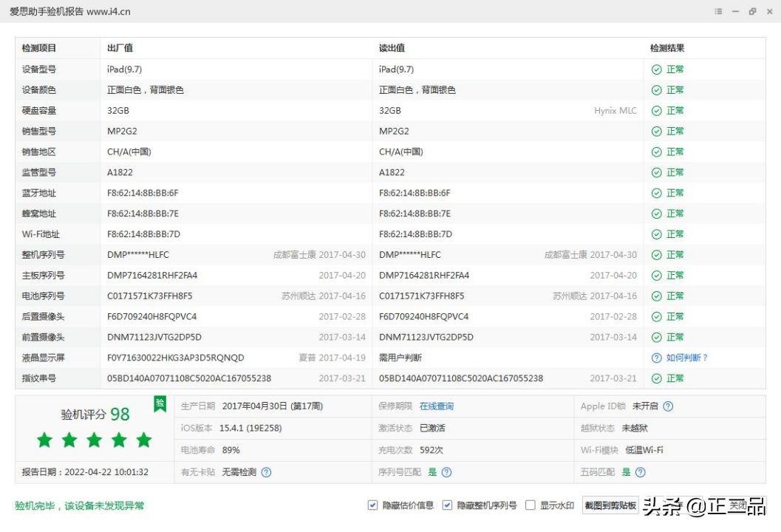Open the list menu icon in title bar
Viewport: 781px width, 532px height.
click(x=717, y=12)
